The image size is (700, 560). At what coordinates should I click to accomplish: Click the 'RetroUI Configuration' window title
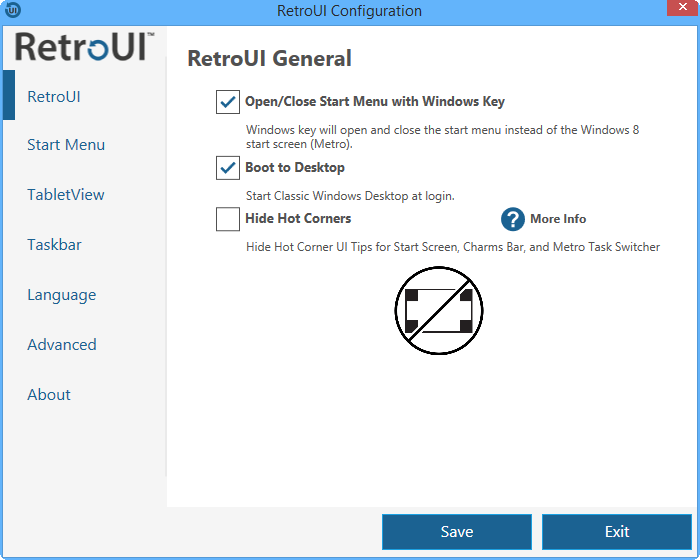[x=350, y=10]
